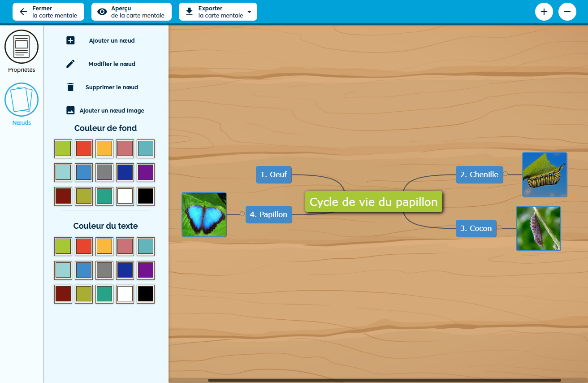The width and height of the screenshot is (588, 383).
Task: Collapse the 2. Chenille branch
Action: coord(506,174)
